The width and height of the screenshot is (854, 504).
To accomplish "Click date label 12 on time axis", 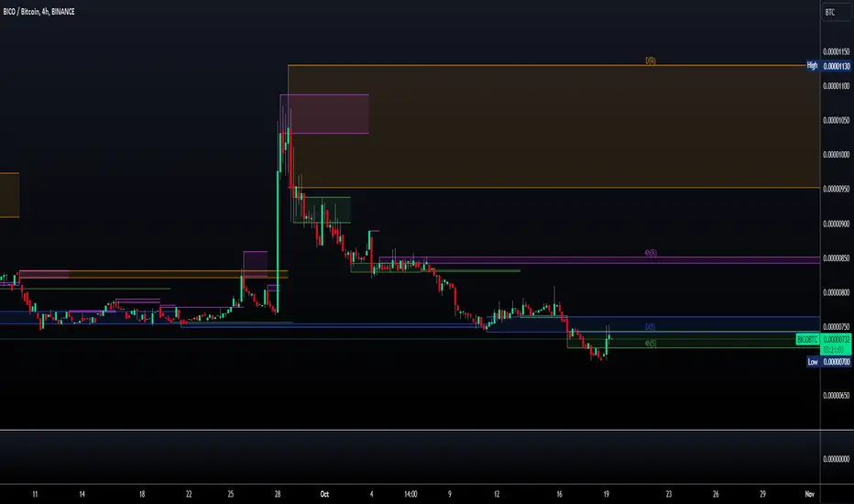I will [x=496, y=494].
